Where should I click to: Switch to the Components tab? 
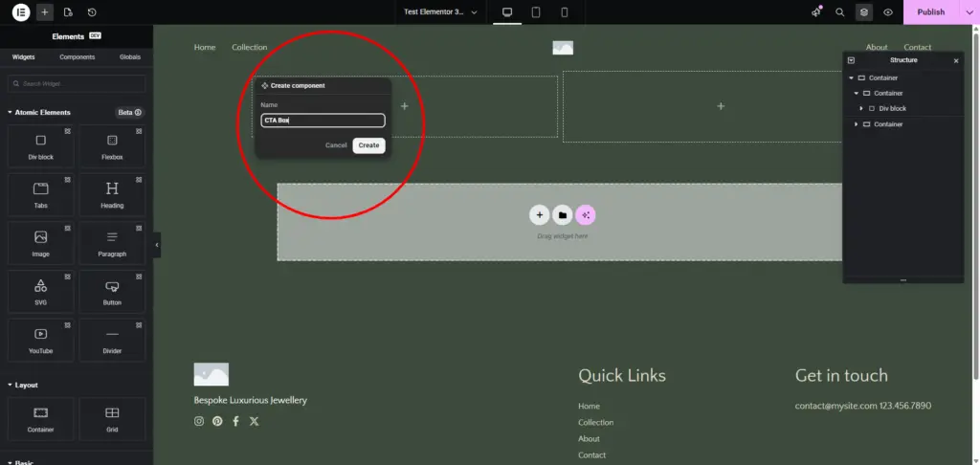77,56
